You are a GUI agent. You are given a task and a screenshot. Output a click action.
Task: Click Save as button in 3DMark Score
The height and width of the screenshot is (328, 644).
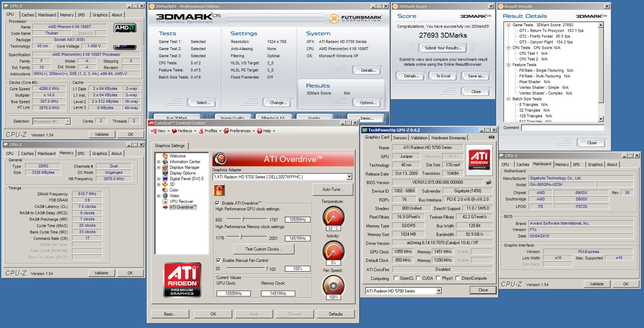pos(476,76)
